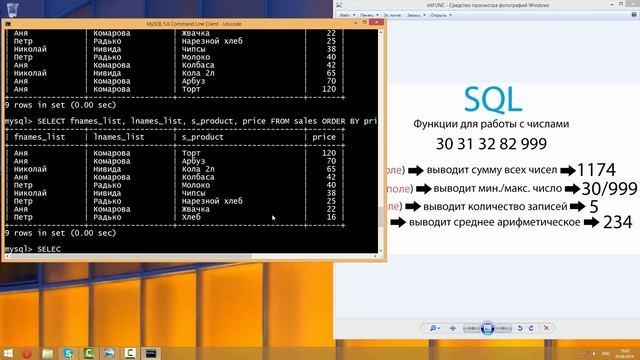Click the price '16' for Хлеб row
This screenshot has width=640, height=360.
click(331, 217)
